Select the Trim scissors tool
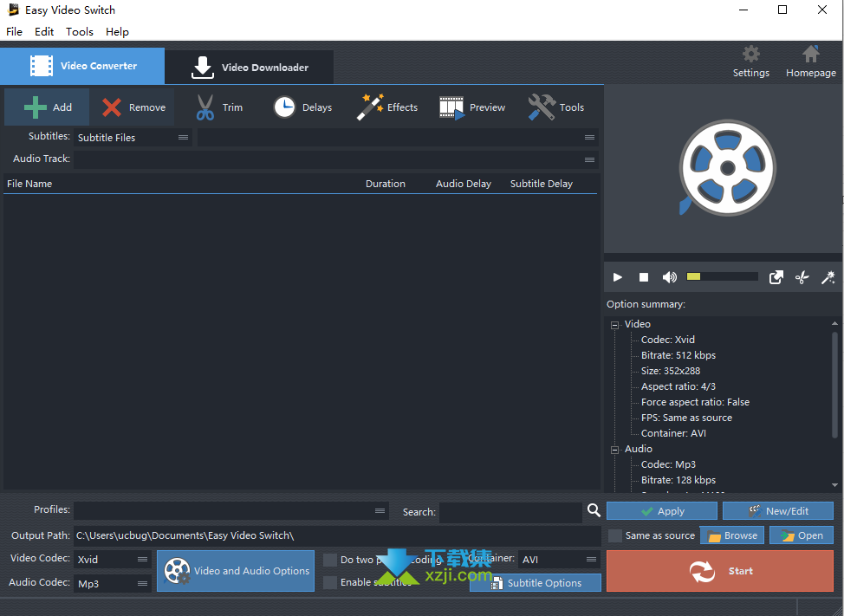This screenshot has width=844, height=616. [205, 107]
